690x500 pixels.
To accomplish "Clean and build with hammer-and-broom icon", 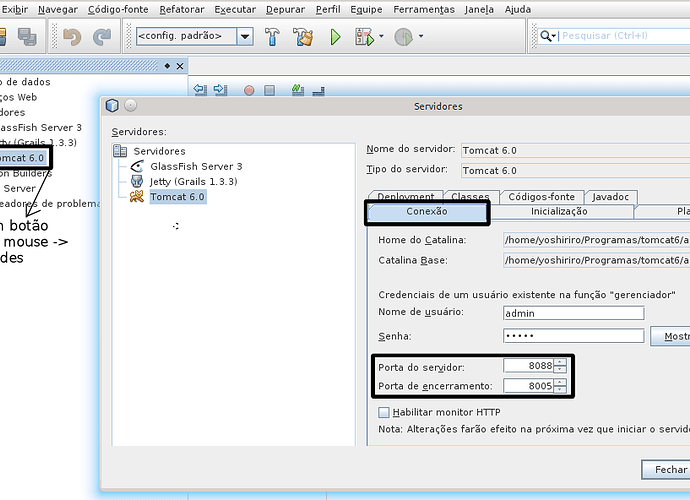I will tap(303, 37).
